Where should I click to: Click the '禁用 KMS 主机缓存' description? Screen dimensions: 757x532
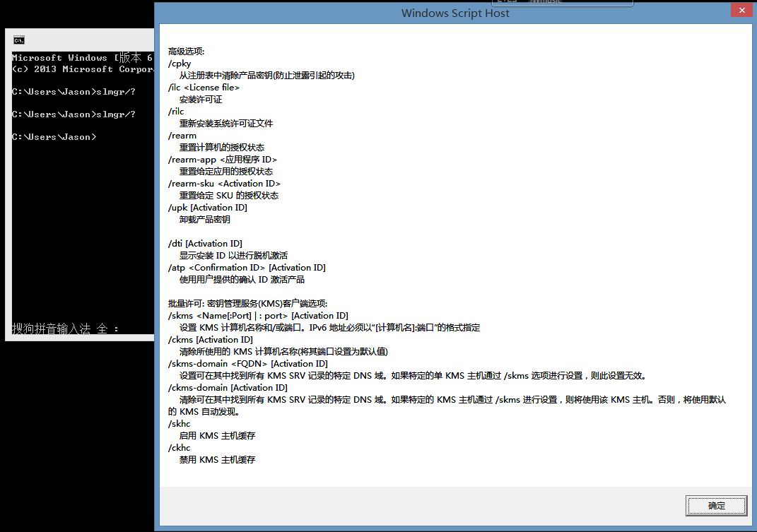pos(217,460)
